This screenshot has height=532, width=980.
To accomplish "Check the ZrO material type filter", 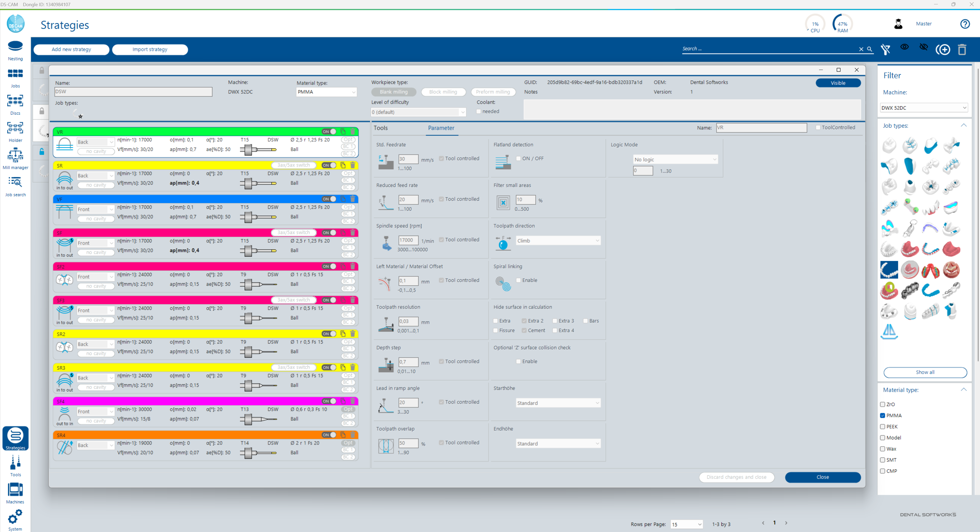I will 883,404.
